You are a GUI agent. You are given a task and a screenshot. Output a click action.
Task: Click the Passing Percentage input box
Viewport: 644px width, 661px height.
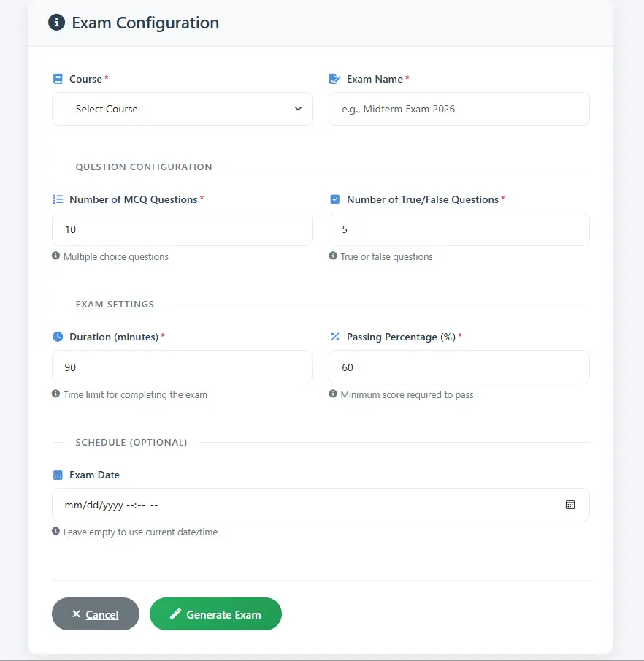tap(459, 367)
